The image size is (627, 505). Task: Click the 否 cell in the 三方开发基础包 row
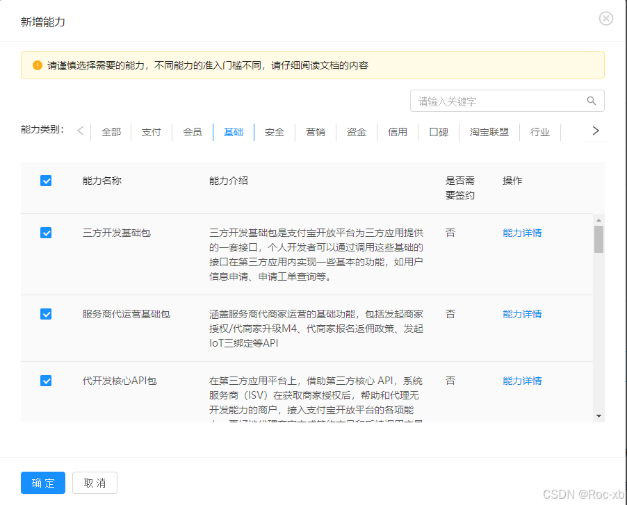(x=450, y=233)
